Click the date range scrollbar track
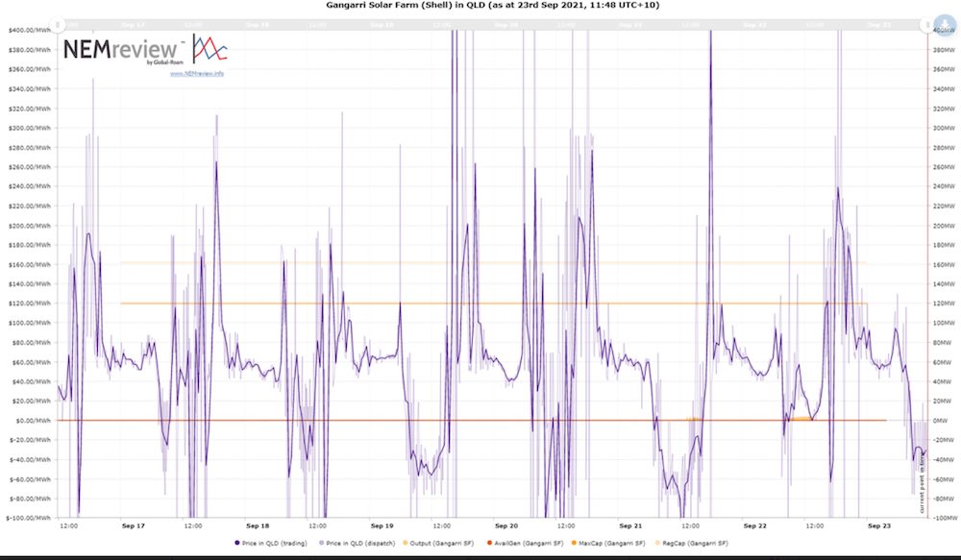Image resolution: width=961 pixels, height=560 pixels. coord(491,25)
